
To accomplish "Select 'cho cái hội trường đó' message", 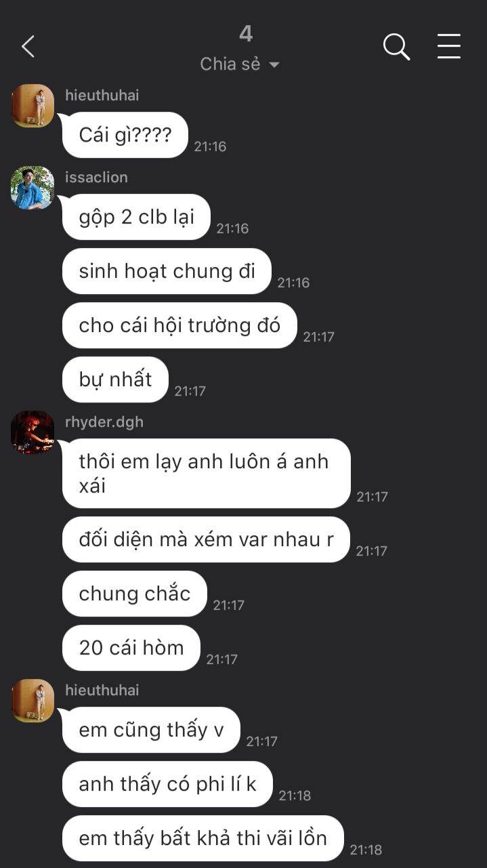I will (179, 325).
